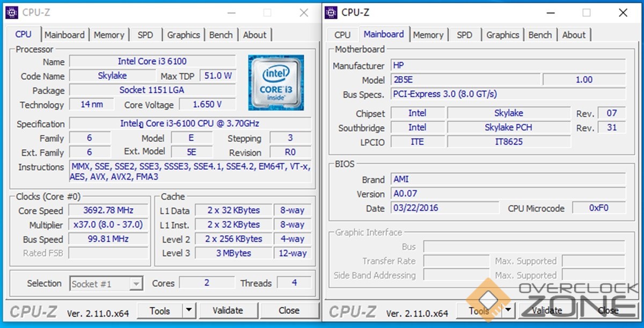The image size is (644, 328).
Task: Click the CPU-Z icon in left window title bar
Action: point(12,12)
